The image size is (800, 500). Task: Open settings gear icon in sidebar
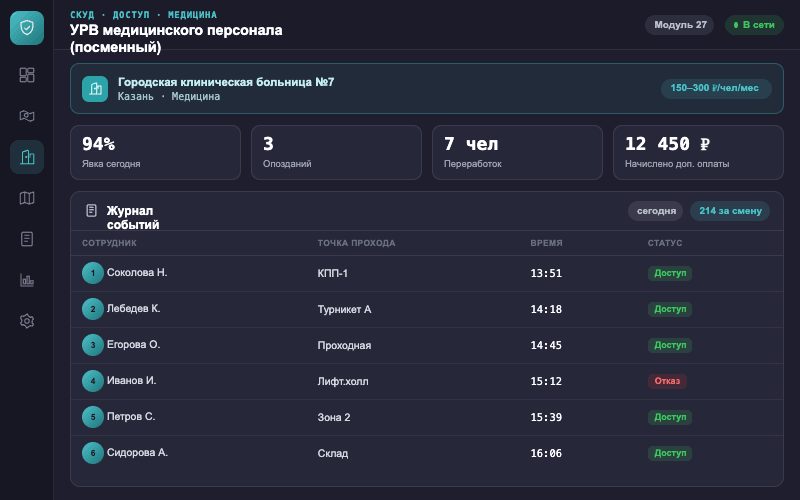(27, 321)
